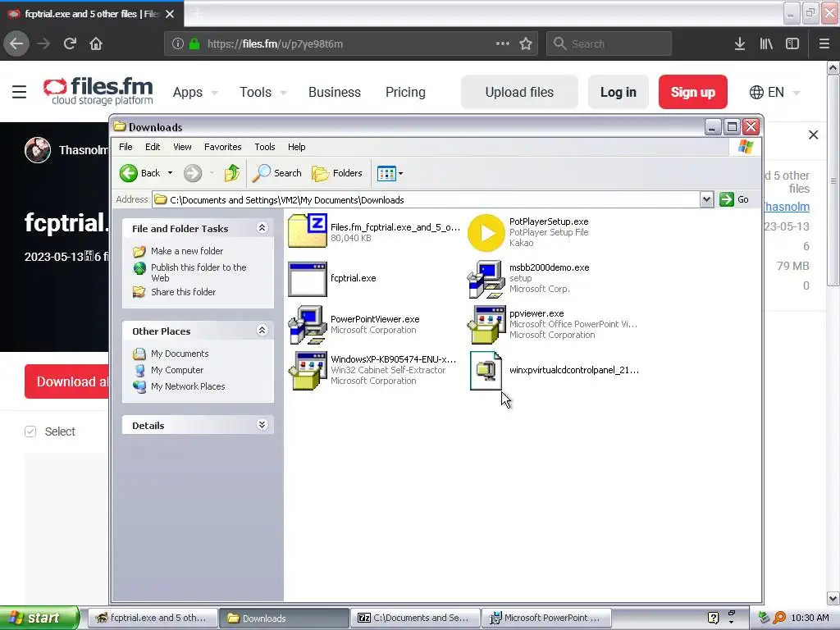Open Business link on files.fm
Screen dimensions: 840x630
pos(335,92)
